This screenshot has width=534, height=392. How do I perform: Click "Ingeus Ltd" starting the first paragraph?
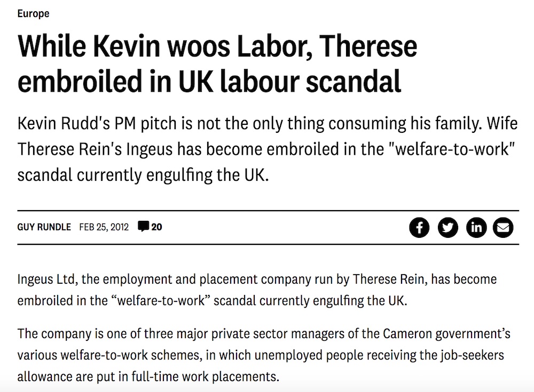(42, 279)
